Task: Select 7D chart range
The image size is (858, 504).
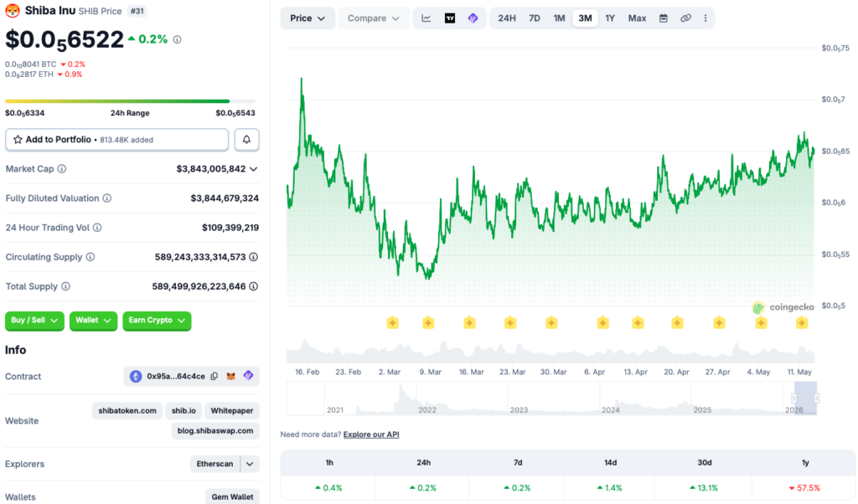Action: 535,18
